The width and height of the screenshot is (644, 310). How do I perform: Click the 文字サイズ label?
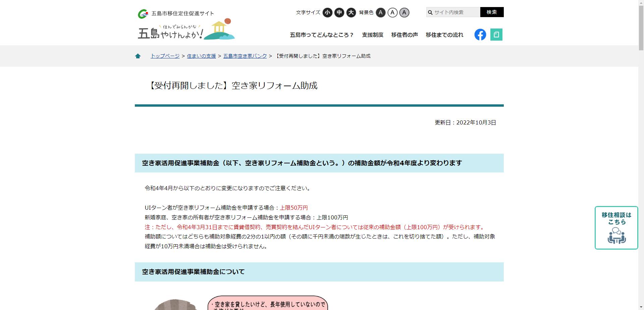point(308,12)
